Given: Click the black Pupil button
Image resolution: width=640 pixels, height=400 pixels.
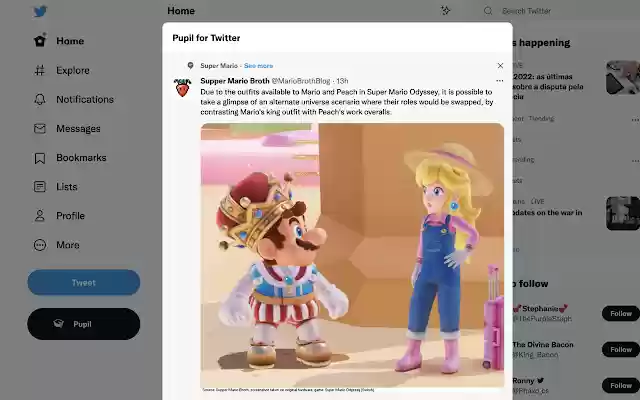Looking at the screenshot, I should [84, 324].
